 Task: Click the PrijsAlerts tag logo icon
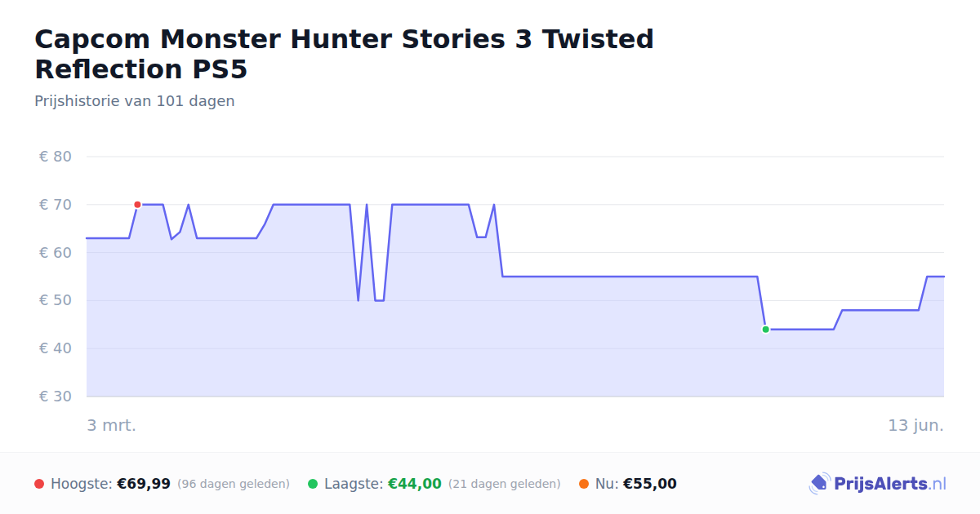point(819,484)
